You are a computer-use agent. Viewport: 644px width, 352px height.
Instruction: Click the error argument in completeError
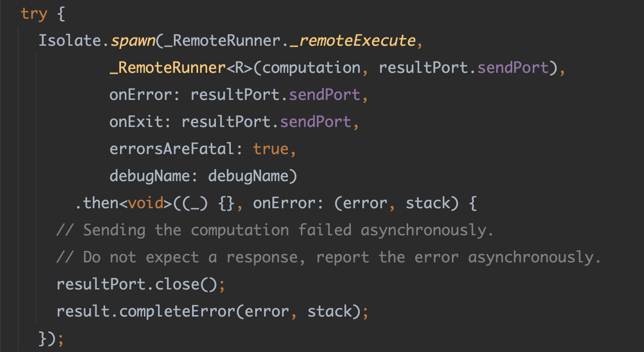(x=264, y=311)
